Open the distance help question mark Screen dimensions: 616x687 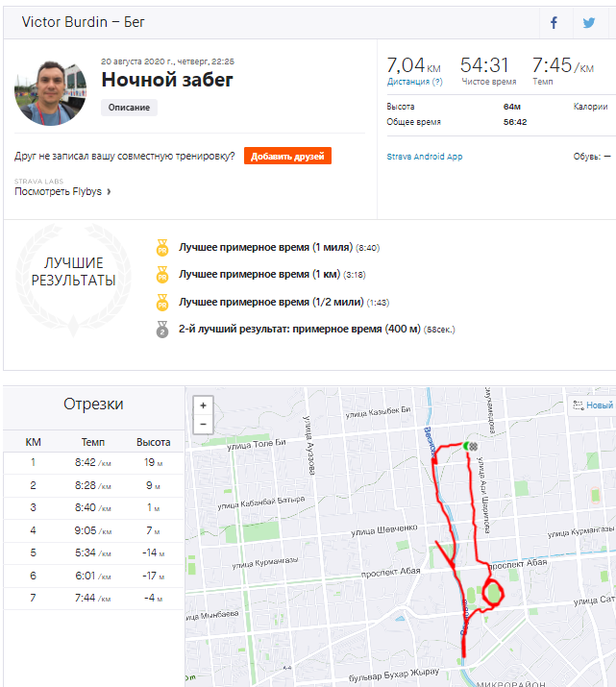[x=437, y=82]
